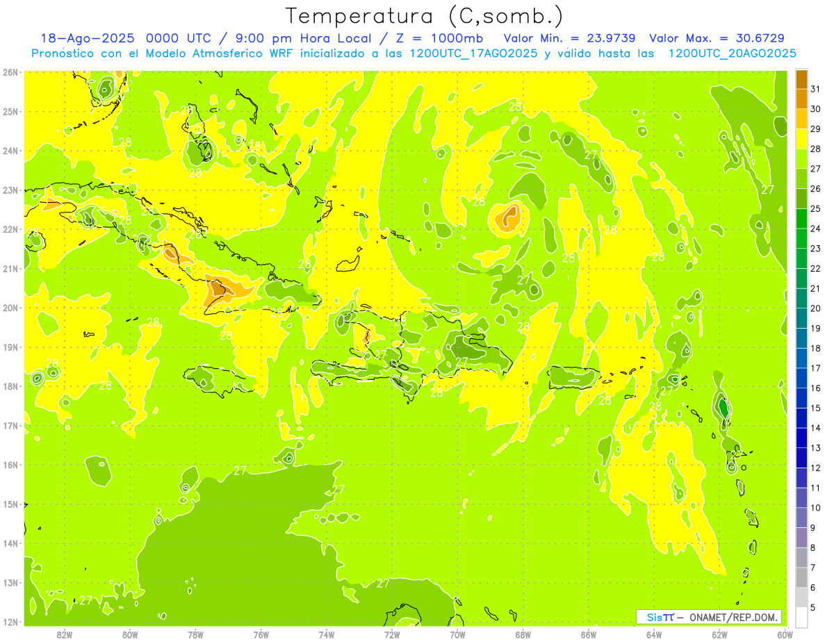Screen dimensions: 834x644
Task: Click the colorbar value "15"
Action: (x=816, y=408)
